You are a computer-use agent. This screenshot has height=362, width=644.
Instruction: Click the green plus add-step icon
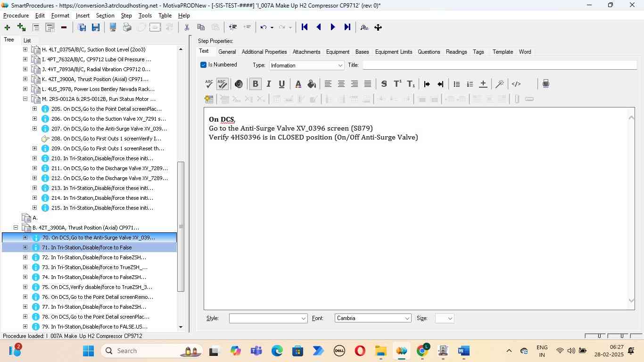click(x=7, y=27)
